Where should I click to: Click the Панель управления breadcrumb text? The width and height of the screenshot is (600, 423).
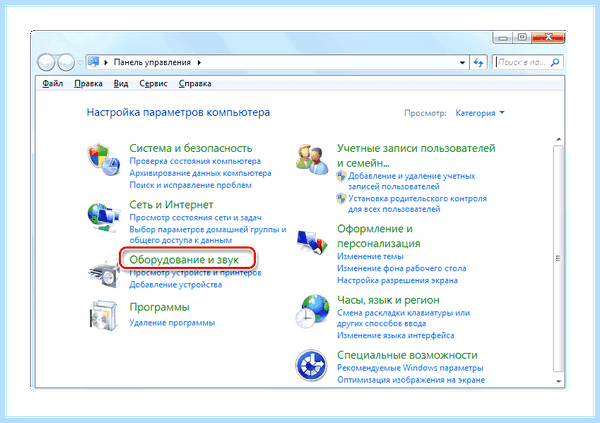[x=152, y=62]
